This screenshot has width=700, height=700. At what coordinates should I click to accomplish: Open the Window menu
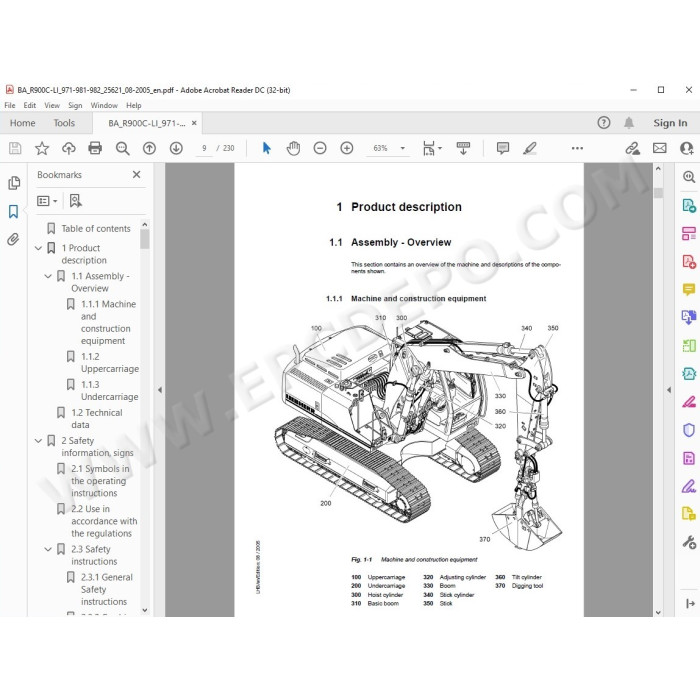pyautogui.click(x=104, y=105)
